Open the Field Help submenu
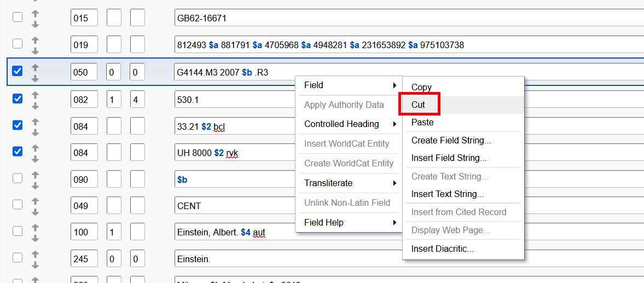 pos(349,223)
